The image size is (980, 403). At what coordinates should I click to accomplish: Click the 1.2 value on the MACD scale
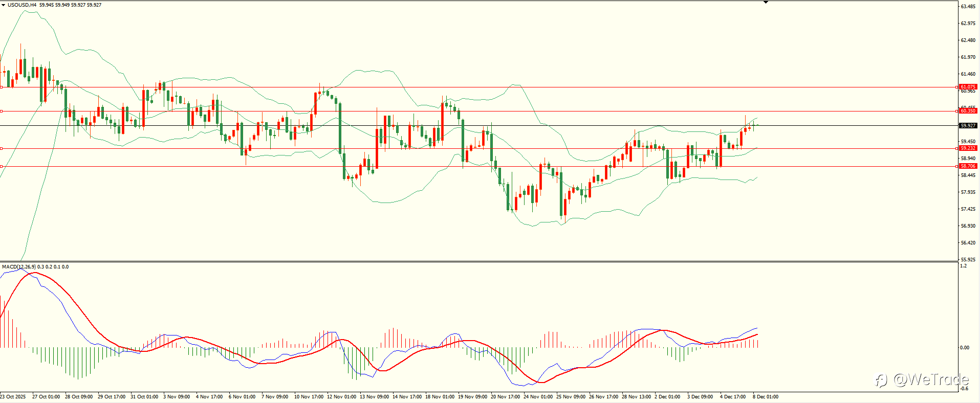pyautogui.click(x=964, y=266)
